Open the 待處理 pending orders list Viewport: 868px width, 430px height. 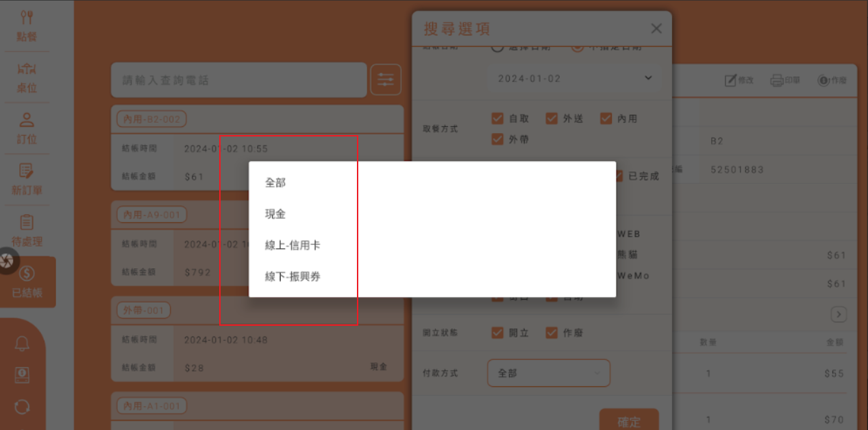(x=27, y=230)
